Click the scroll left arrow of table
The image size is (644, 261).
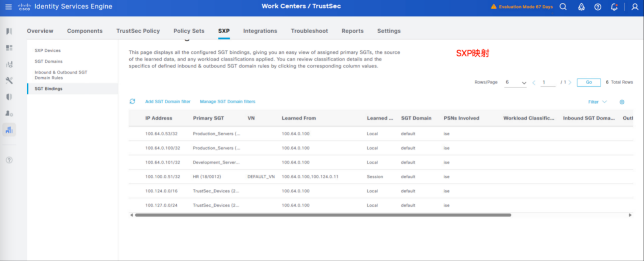(132, 215)
